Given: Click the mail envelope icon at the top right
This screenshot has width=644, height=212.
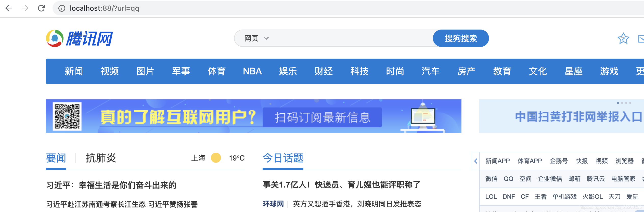Looking at the screenshot, I should click(641, 38).
